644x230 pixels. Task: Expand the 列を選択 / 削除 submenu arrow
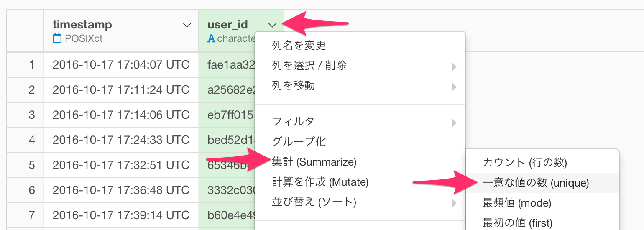(454, 67)
